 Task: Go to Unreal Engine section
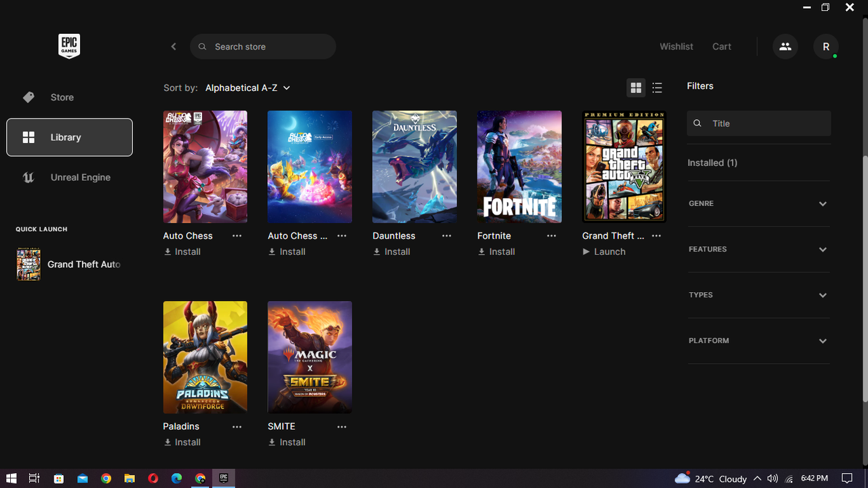(69, 178)
